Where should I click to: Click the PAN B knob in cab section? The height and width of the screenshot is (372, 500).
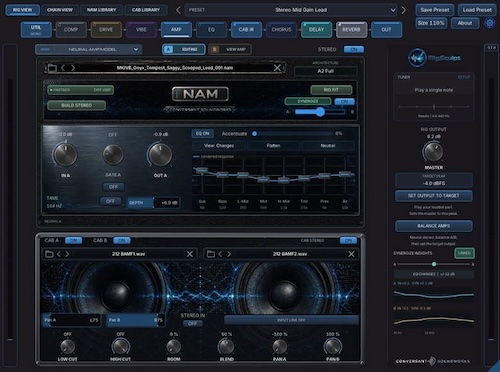coord(333,347)
